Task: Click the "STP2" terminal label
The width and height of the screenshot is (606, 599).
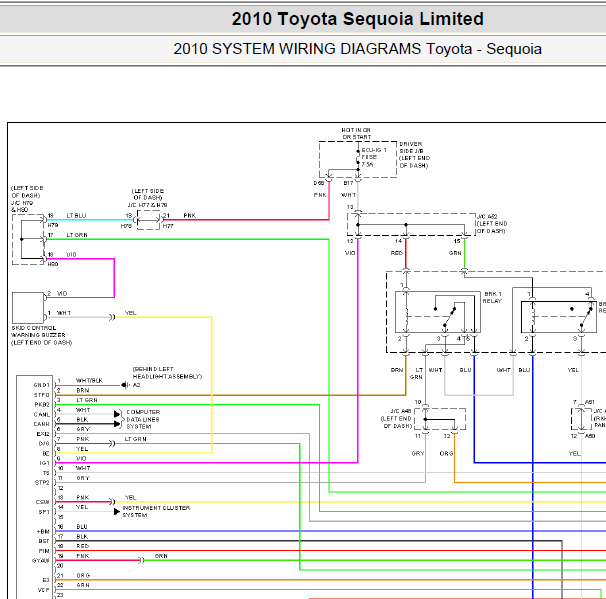Action: [x=42, y=482]
